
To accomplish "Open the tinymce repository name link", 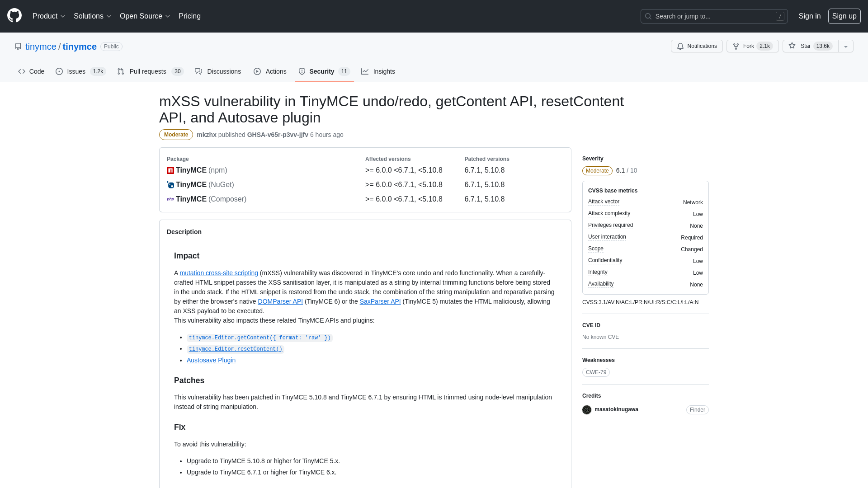I will click(80, 47).
